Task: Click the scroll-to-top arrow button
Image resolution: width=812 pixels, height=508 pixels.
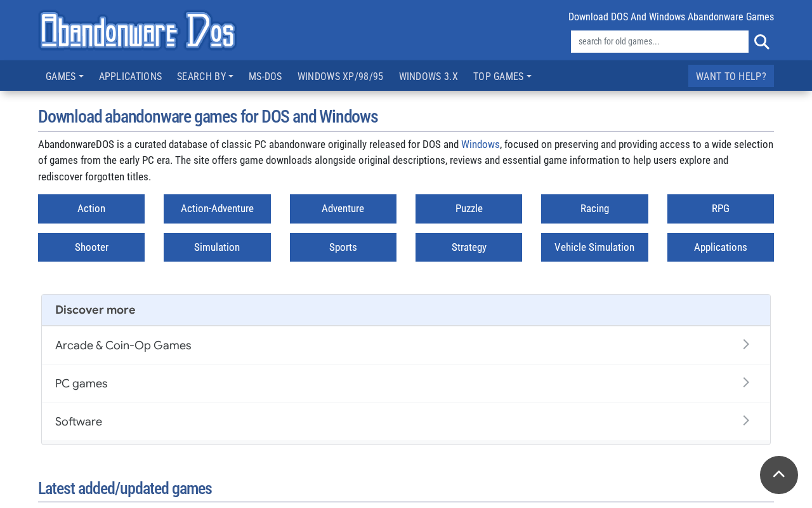Action: click(x=779, y=475)
